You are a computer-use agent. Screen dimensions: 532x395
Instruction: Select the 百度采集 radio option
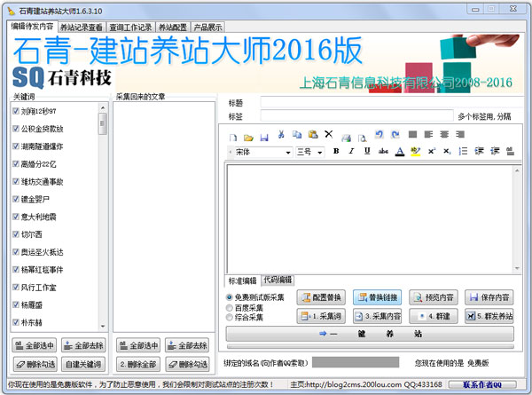coord(230,308)
